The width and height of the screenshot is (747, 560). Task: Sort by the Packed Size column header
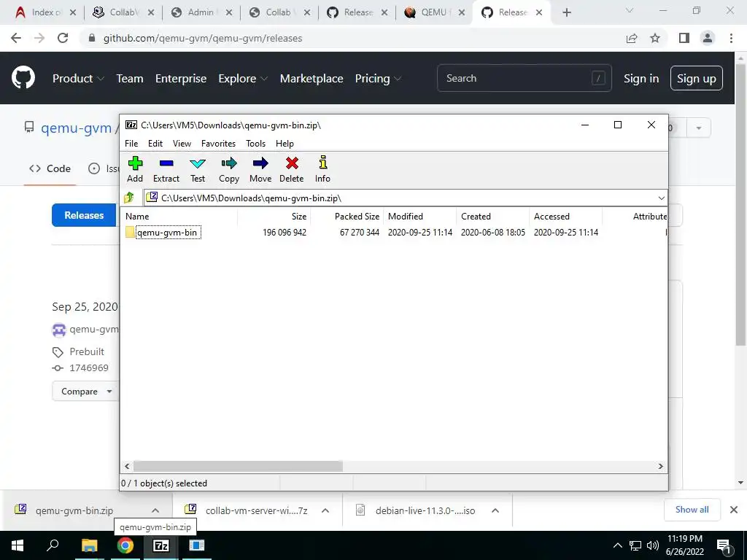(x=357, y=216)
